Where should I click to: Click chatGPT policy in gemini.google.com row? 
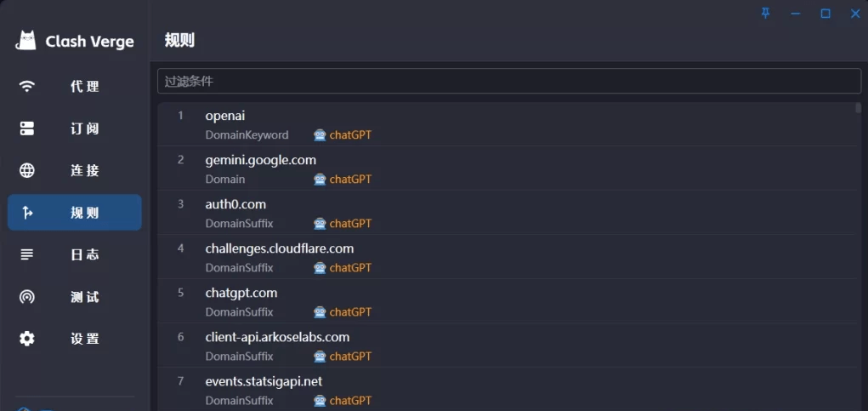pos(350,180)
